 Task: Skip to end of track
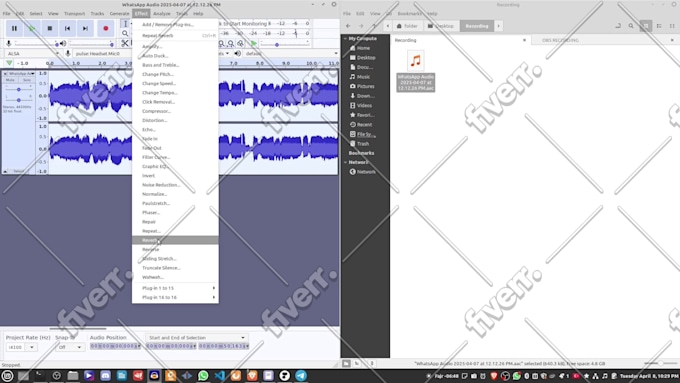coord(85,29)
